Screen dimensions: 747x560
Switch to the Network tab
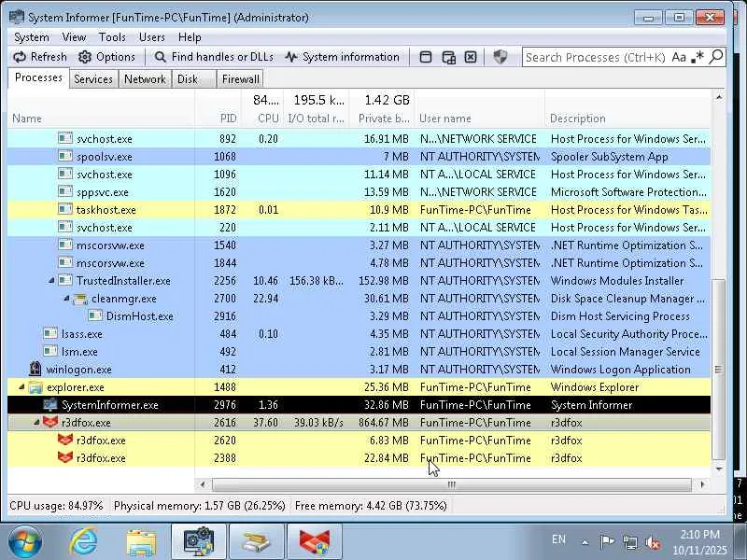(x=145, y=79)
